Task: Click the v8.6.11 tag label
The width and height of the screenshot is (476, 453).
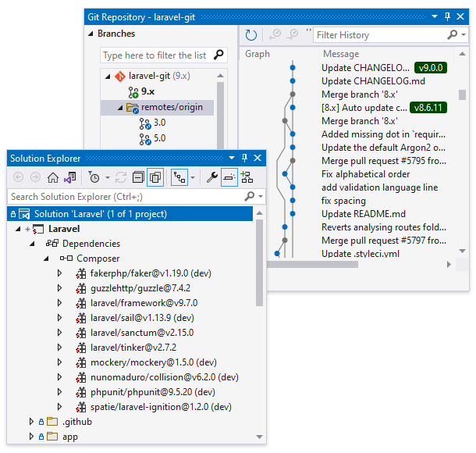Action: (x=428, y=108)
